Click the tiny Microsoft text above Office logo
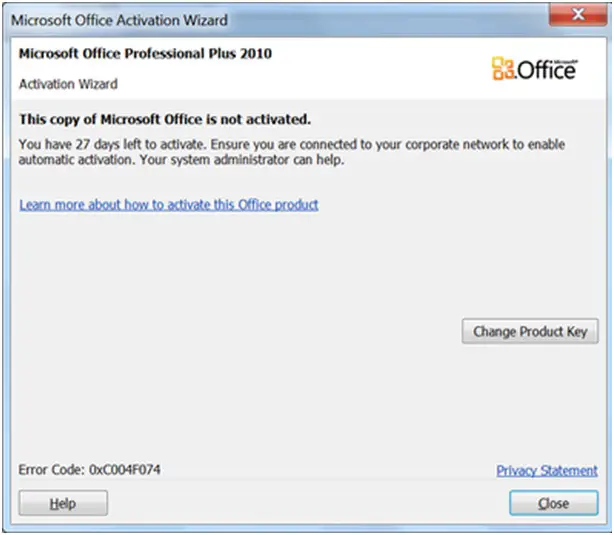Screen dimensions: 614x535 pos(567,61)
